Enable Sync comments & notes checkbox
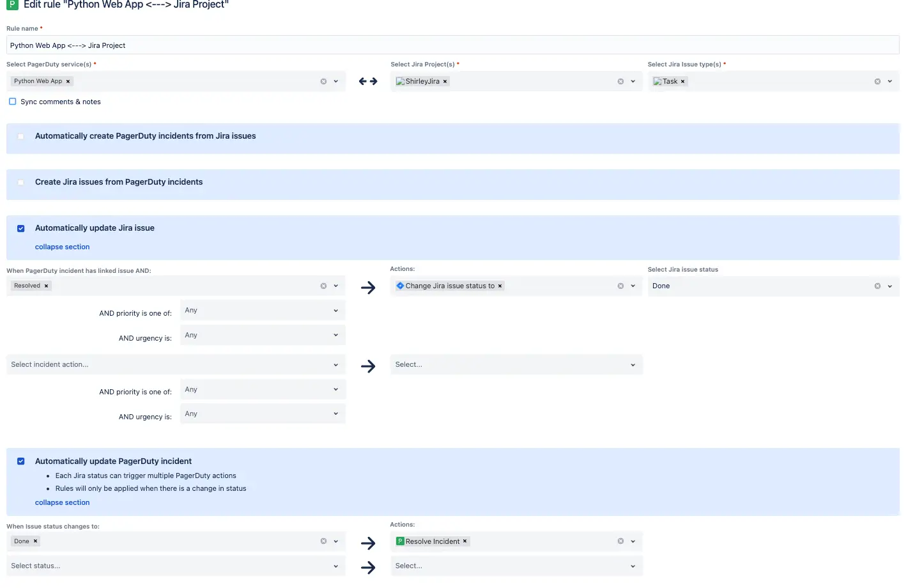This screenshot has width=908, height=588. pyautogui.click(x=12, y=102)
